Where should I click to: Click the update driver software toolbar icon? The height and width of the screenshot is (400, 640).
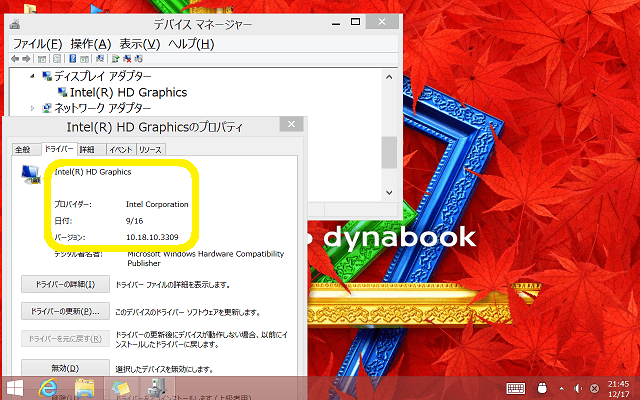coord(116,59)
